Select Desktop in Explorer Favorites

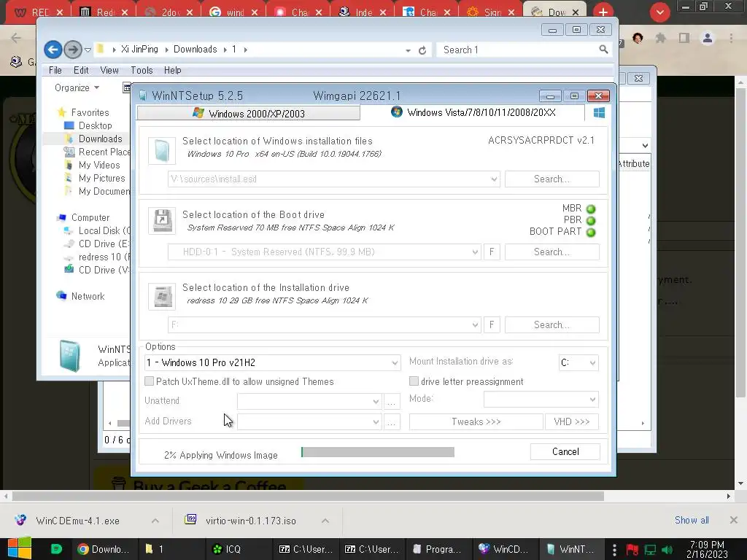tap(95, 125)
